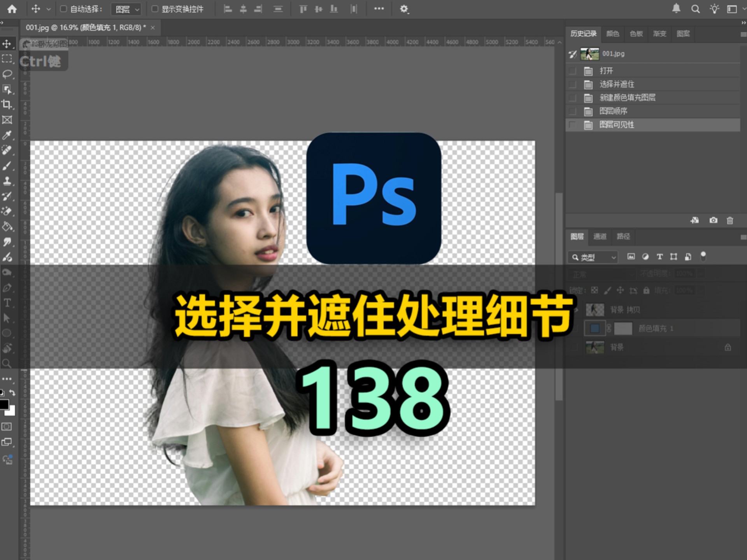Toggle Quick Mask mode

(7, 427)
